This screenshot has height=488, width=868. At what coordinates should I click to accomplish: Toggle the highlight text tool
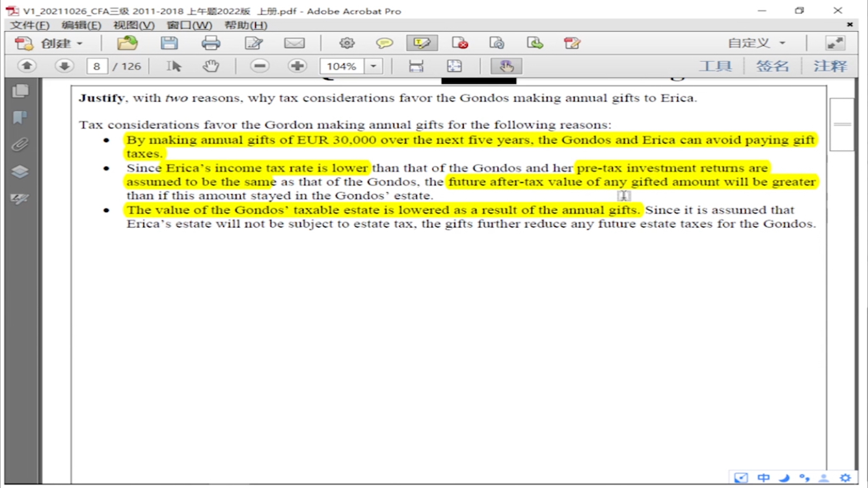point(422,44)
